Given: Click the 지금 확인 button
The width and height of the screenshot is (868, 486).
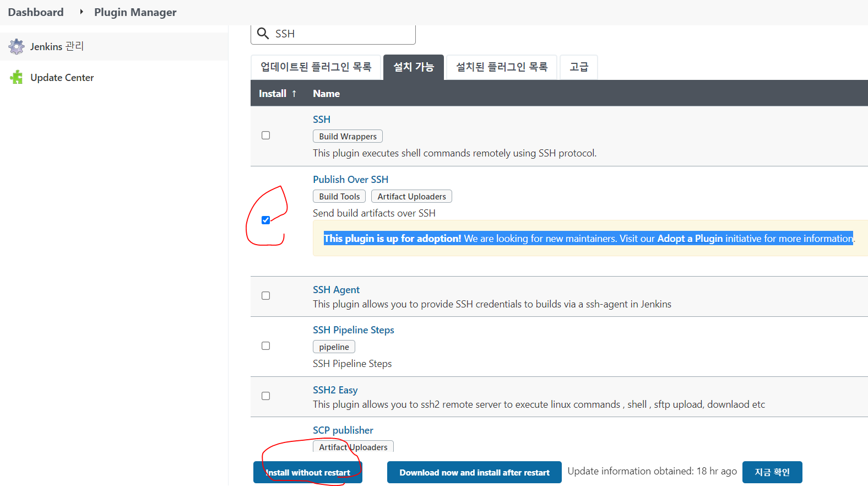Looking at the screenshot, I should [772, 472].
